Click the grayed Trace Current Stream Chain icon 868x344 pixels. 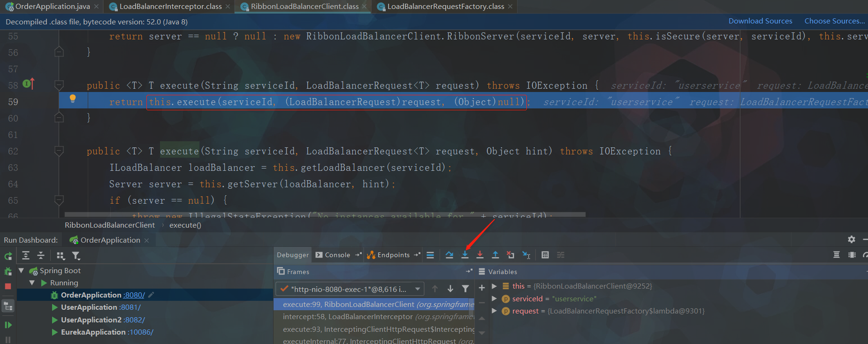561,255
